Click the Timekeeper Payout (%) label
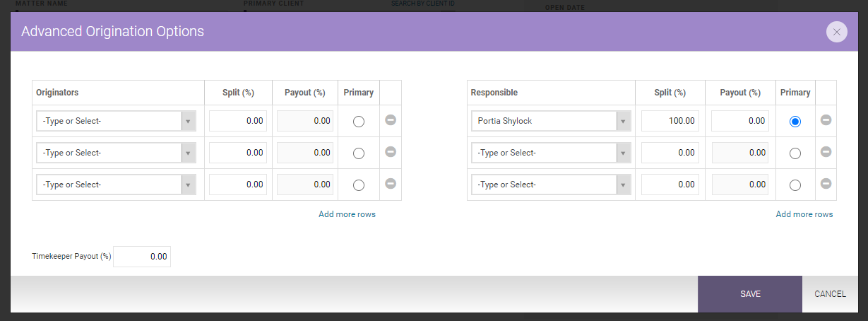This screenshot has width=868, height=321. point(71,257)
